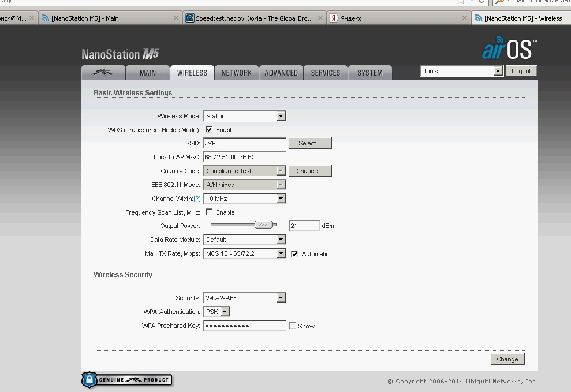Click the Output Power dBm value field

[304, 226]
